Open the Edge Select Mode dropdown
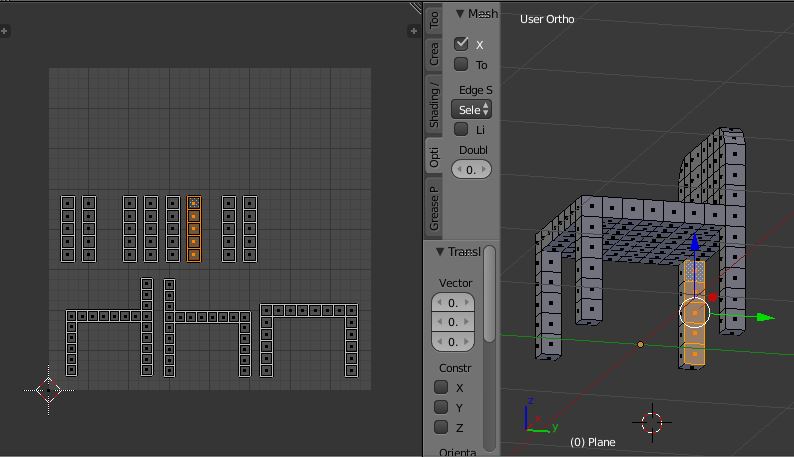 [471, 109]
